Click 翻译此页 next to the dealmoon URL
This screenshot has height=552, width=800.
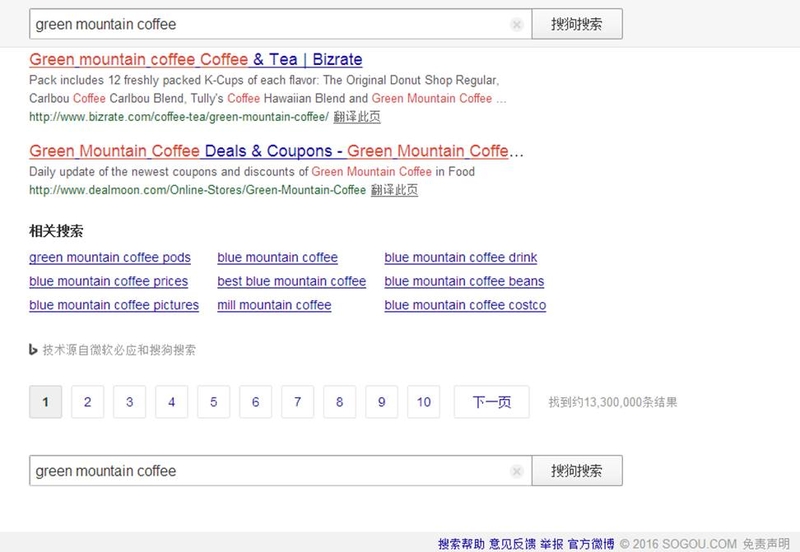click(x=394, y=190)
